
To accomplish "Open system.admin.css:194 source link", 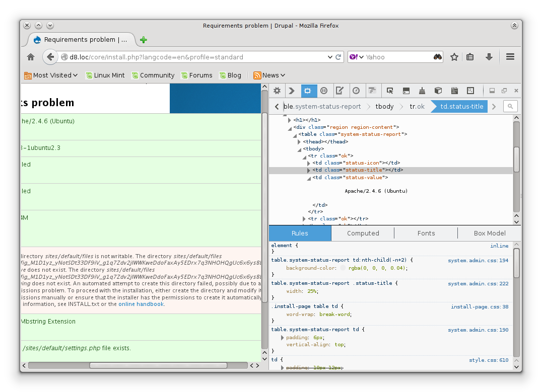I will (478, 261).
